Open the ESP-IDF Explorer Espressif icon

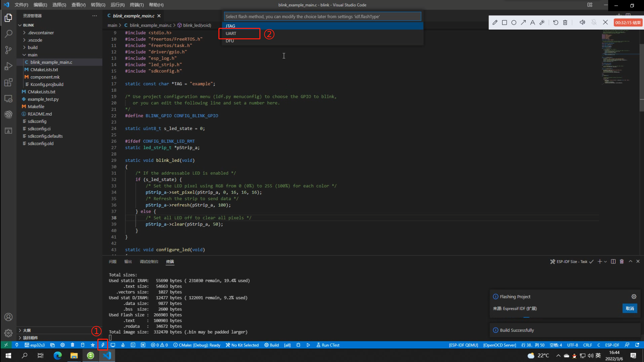pos(8,115)
